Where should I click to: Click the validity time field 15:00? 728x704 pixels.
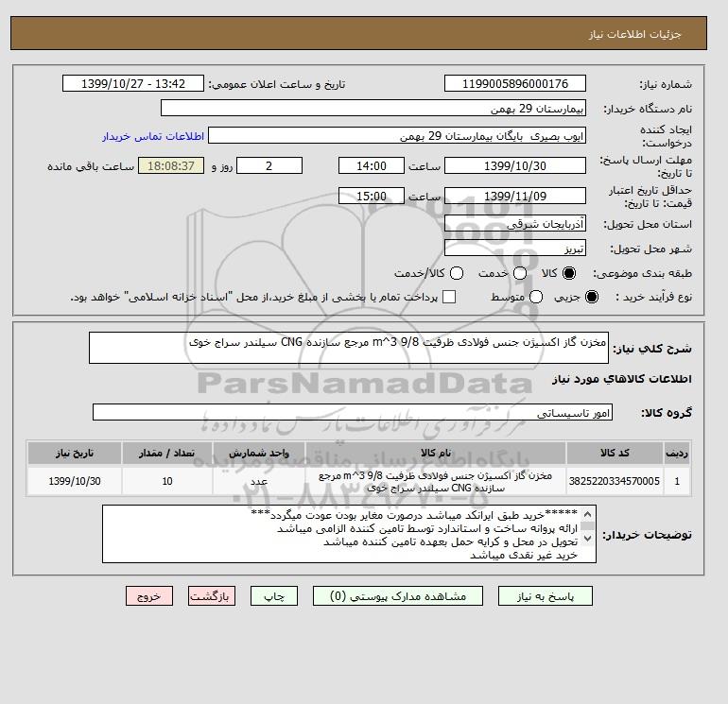pos(372,196)
